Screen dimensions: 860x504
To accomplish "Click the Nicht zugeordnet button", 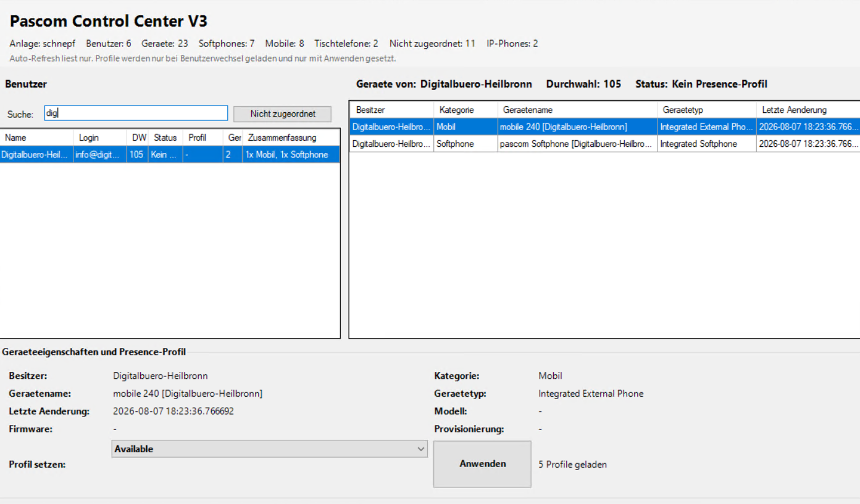I will pyautogui.click(x=283, y=114).
